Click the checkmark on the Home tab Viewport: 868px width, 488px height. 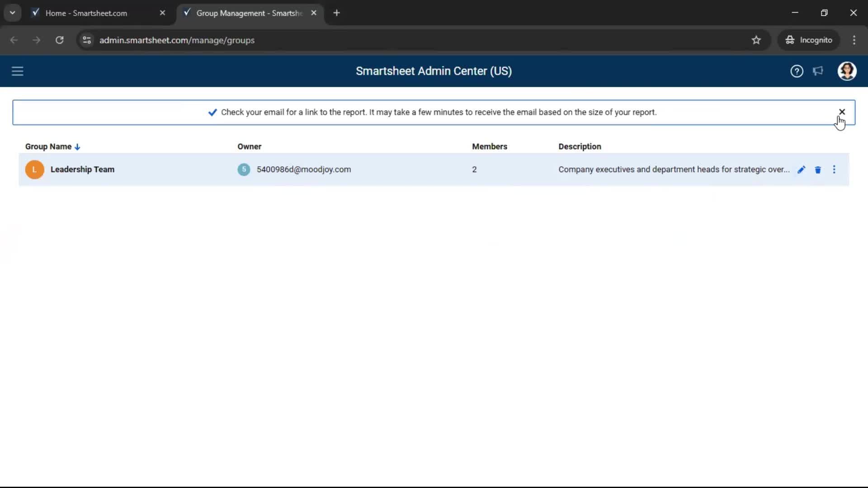(x=35, y=13)
